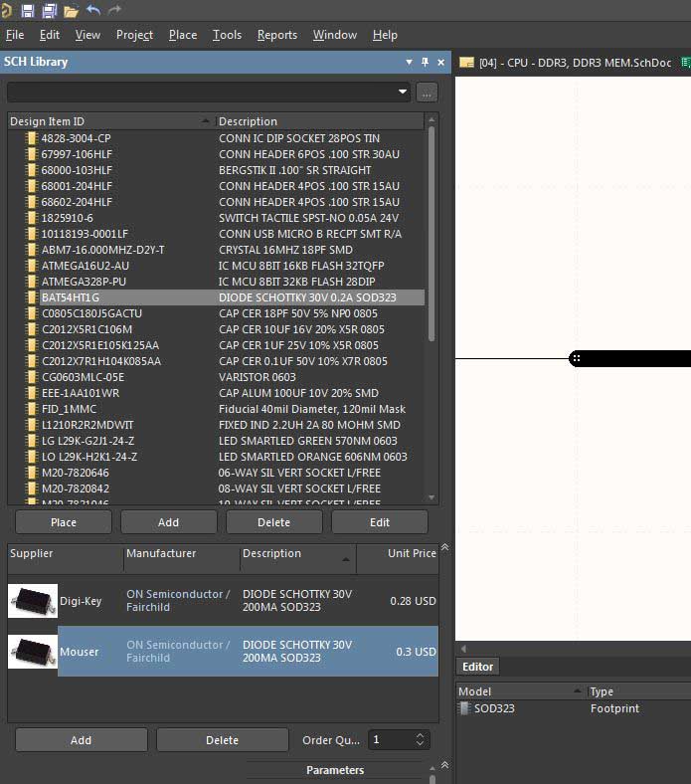Open the SCH Library panel options dropdown arrow

coord(409,62)
